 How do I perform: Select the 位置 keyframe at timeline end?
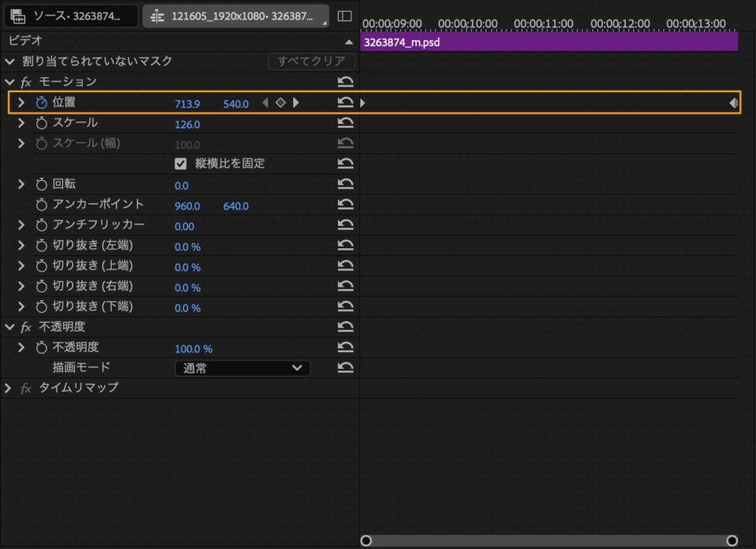[x=733, y=102]
